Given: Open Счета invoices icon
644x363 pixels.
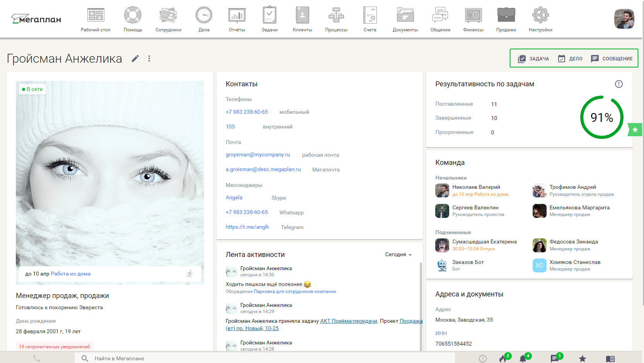Looking at the screenshot, I should (370, 15).
